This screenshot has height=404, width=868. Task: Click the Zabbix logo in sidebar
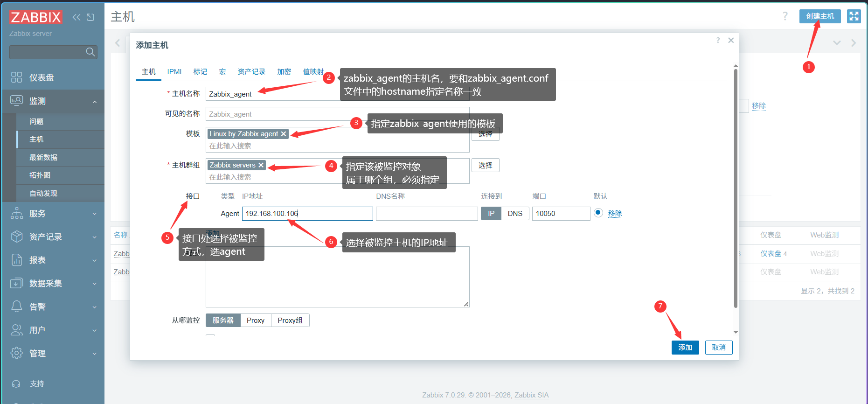coord(36,17)
